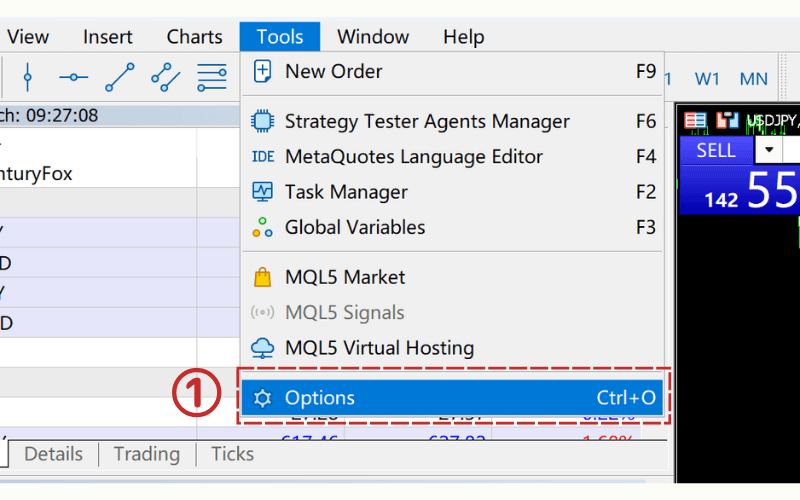Screen dimensions: 800x500
Task: Launch MetaQuotes Language Editor
Action: (x=453, y=157)
